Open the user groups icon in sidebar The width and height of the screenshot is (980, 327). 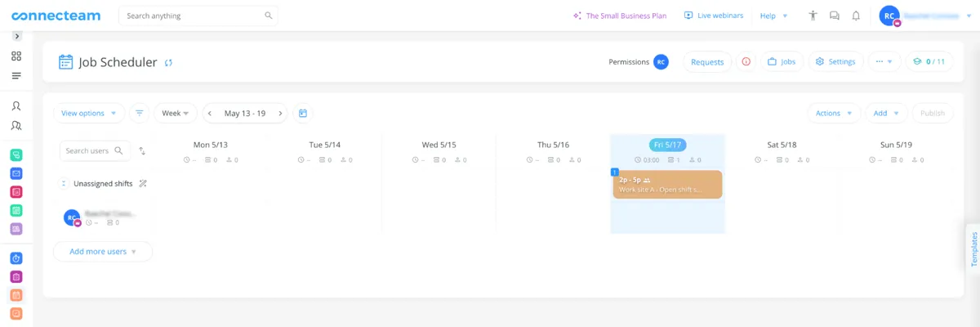click(16, 126)
